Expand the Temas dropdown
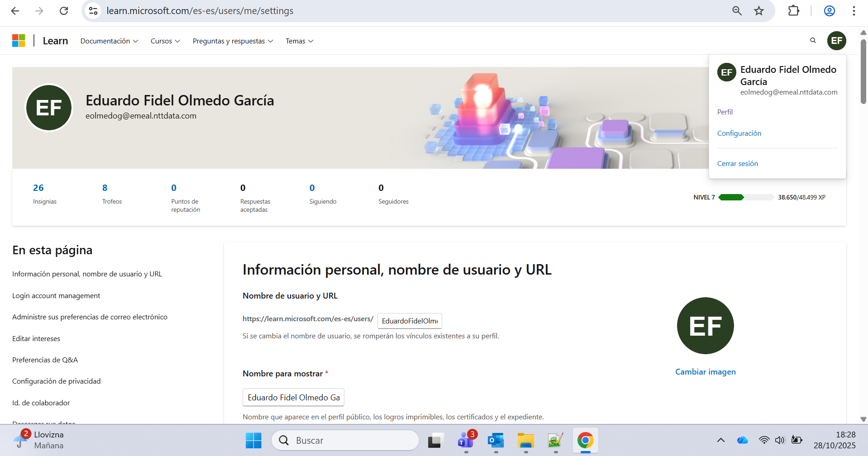This screenshot has width=868, height=456. tap(299, 41)
